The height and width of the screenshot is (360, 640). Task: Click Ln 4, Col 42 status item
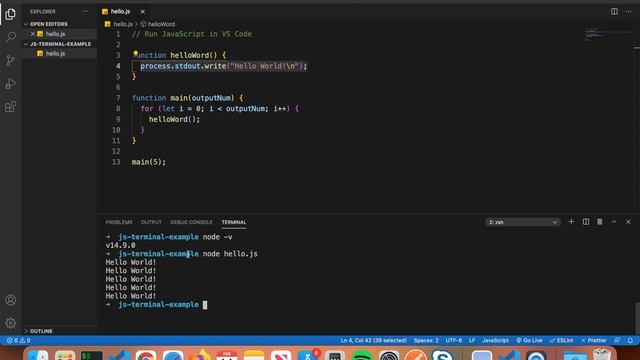373,340
